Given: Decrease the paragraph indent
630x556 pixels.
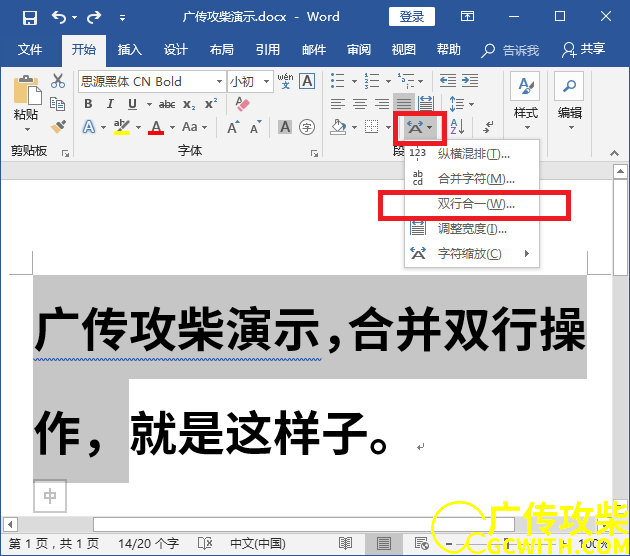Looking at the screenshot, I should click(x=448, y=81).
